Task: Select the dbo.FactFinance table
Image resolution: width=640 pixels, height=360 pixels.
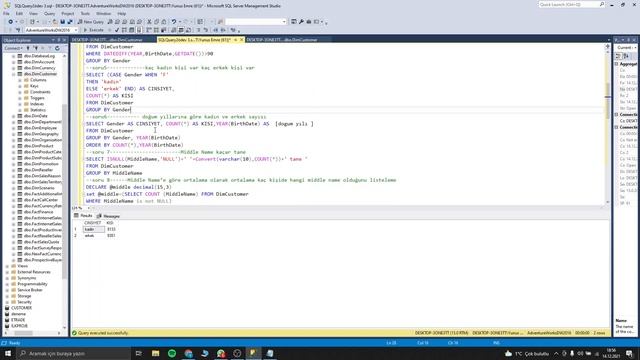Action: [38, 212]
